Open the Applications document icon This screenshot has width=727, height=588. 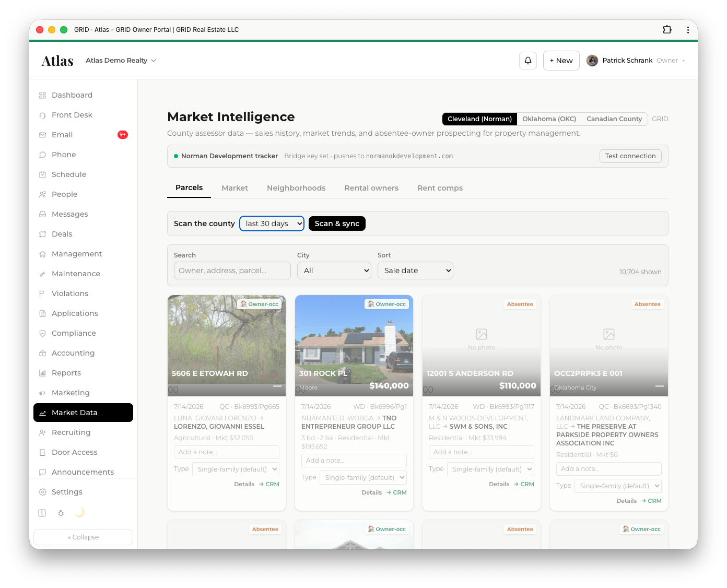pyautogui.click(x=42, y=313)
